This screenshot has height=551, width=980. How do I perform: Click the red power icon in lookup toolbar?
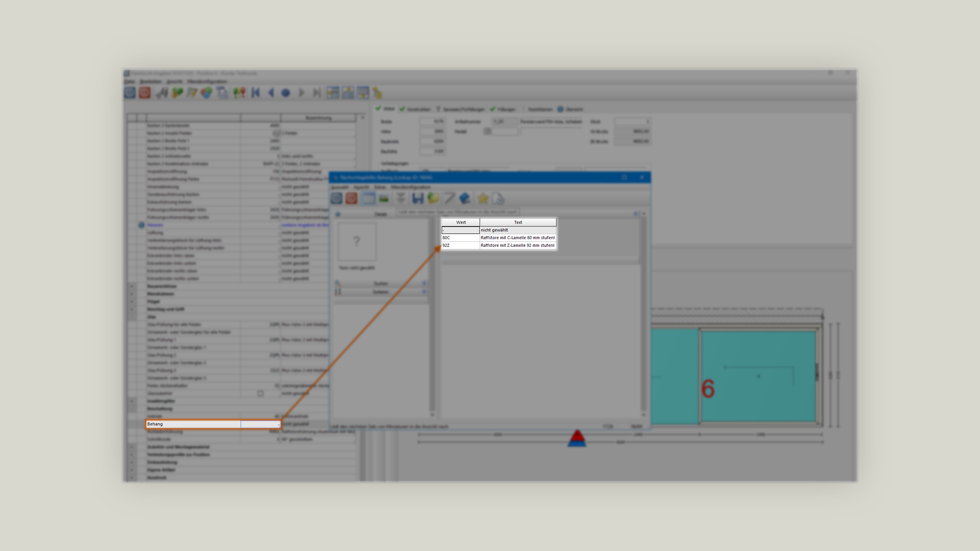tap(351, 198)
